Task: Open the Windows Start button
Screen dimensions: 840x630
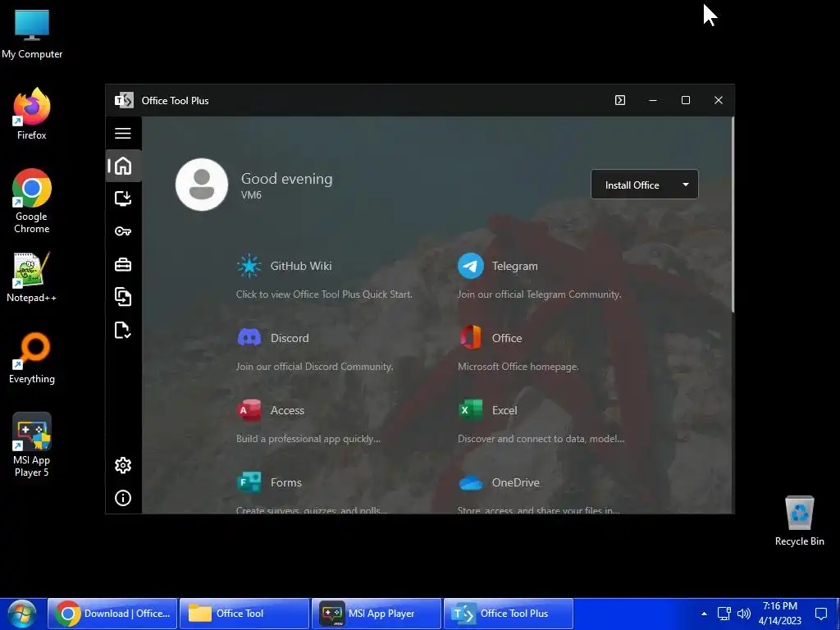Action: [x=21, y=614]
